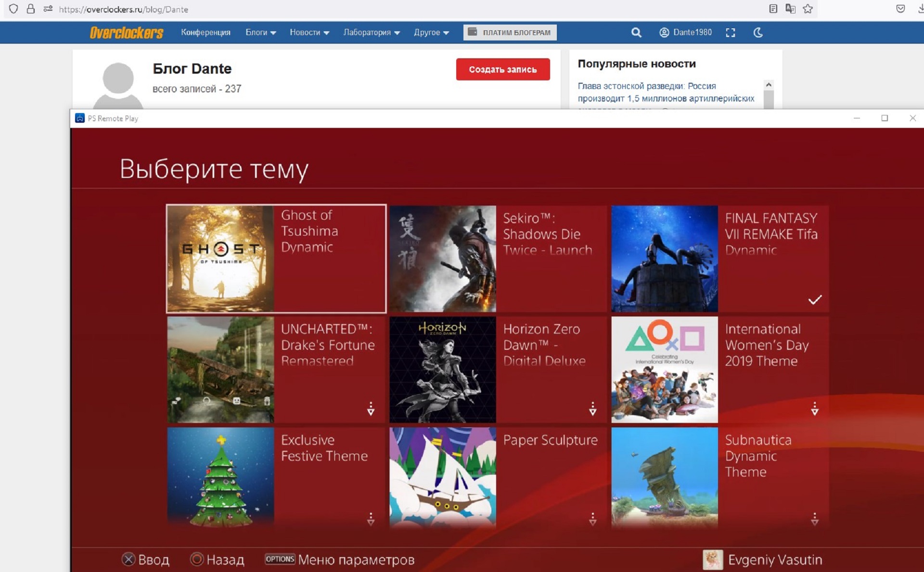
Task: Select the Ghost of Tsushima Dynamic theme thumbnail
Action: 220,259
